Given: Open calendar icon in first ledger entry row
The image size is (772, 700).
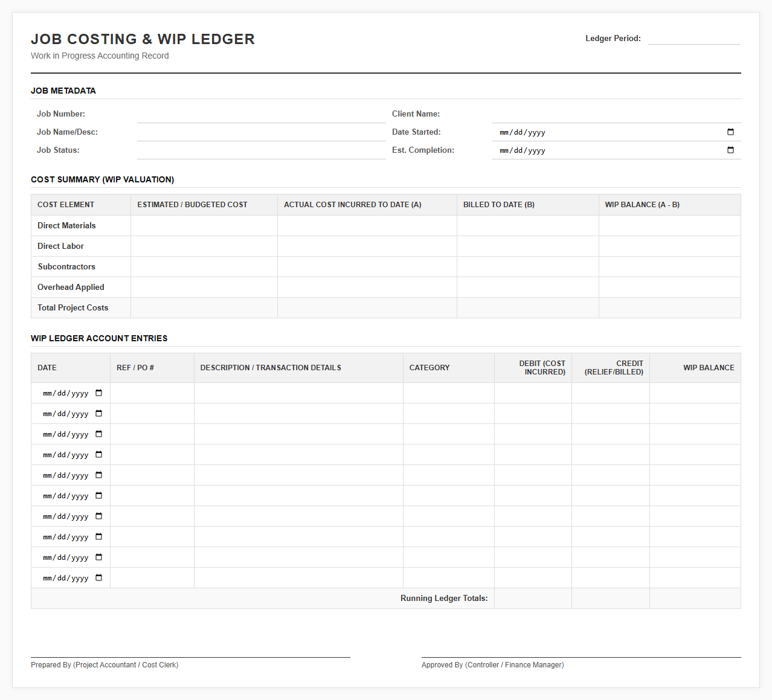Looking at the screenshot, I should pyautogui.click(x=99, y=393).
